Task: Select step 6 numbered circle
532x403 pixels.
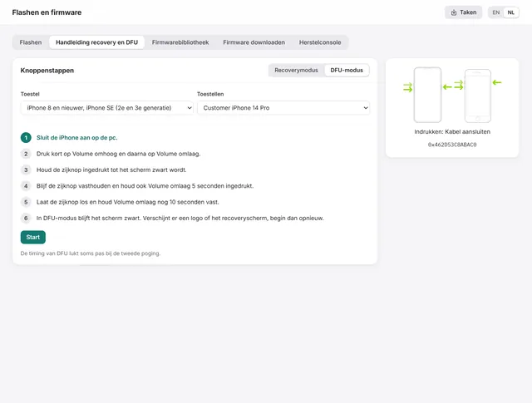Action: click(x=26, y=219)
